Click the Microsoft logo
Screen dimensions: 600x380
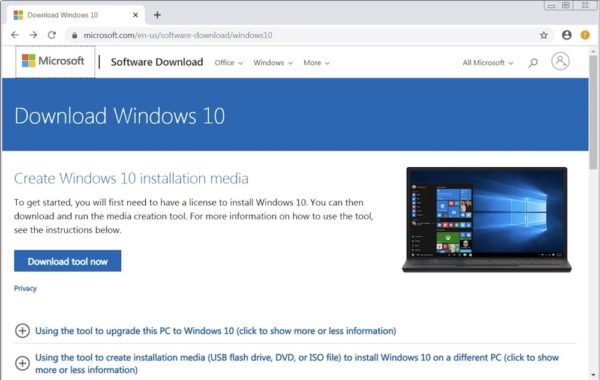tap(53, 61)
